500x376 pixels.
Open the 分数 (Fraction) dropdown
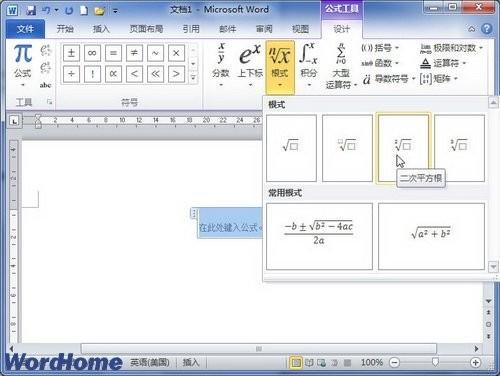pos(221,65)
